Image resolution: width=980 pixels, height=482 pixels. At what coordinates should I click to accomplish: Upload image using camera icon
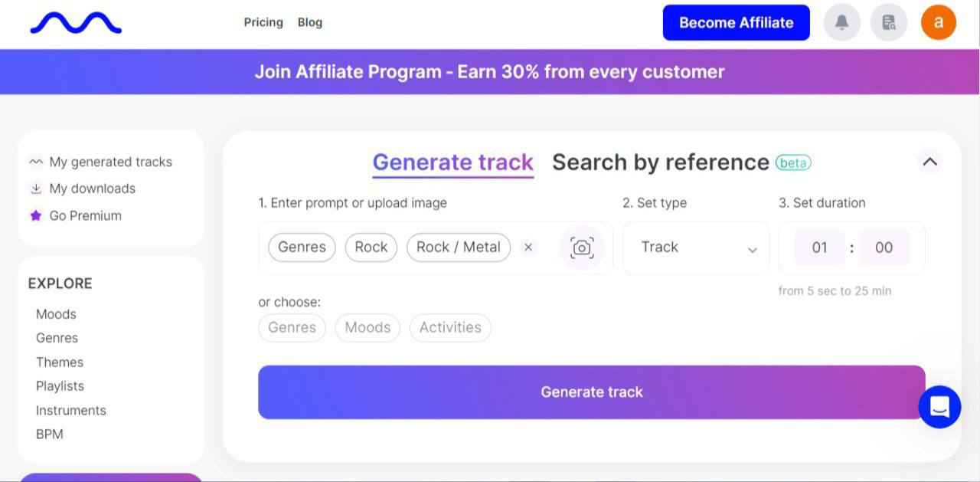582,248
